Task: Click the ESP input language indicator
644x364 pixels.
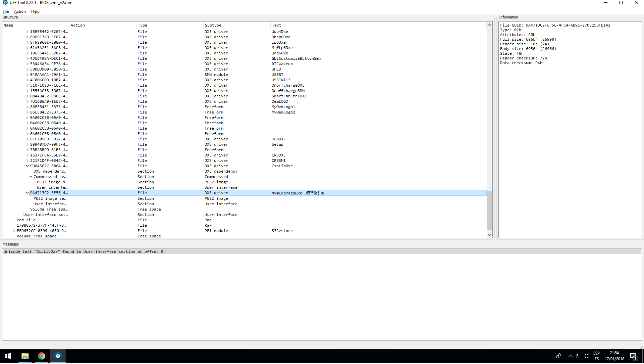Action: click(x=596, y=356)
